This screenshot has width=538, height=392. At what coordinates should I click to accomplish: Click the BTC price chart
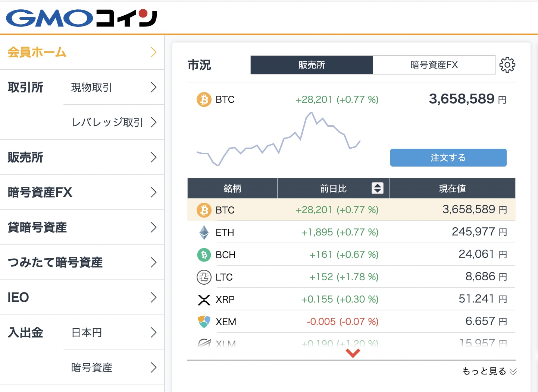point(278,139)
